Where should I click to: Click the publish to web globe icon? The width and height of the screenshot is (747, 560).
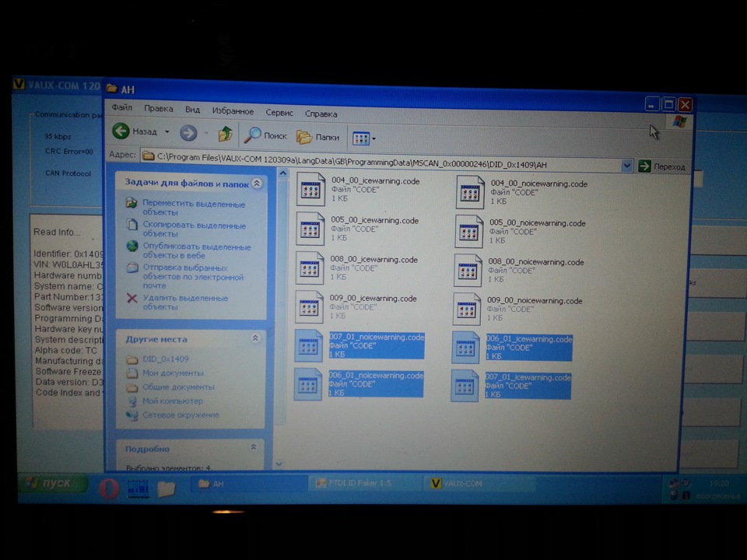click(132, 247)
